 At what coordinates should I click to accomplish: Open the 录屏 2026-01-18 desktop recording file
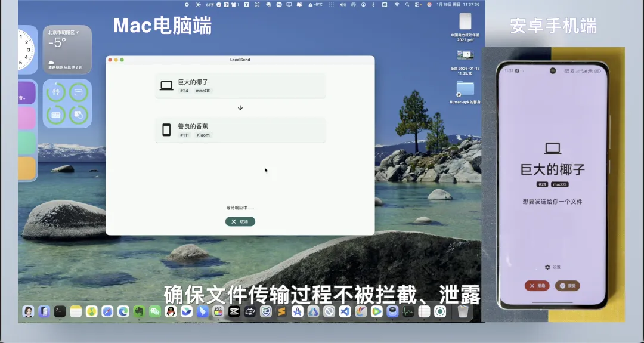pos(465,62)
